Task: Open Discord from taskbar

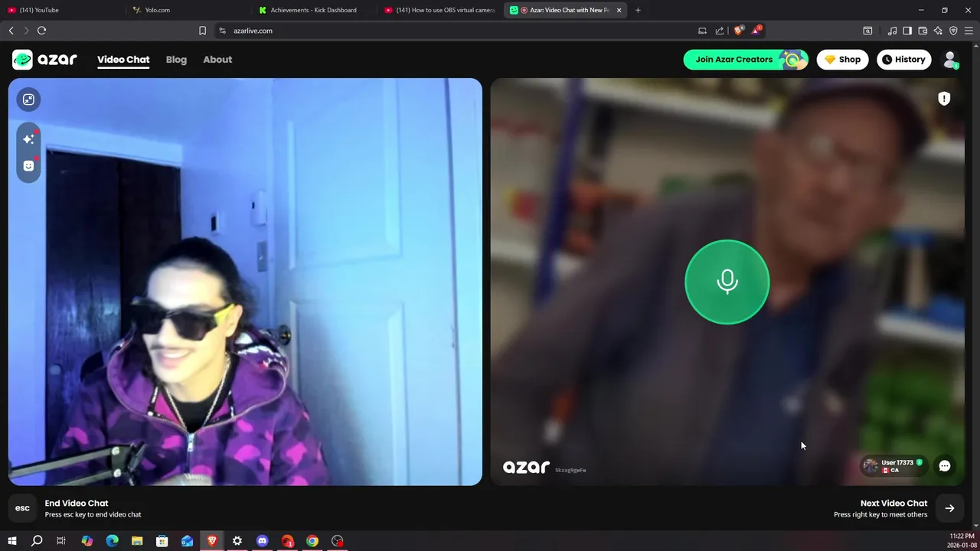Action: (x=262, y=541)
